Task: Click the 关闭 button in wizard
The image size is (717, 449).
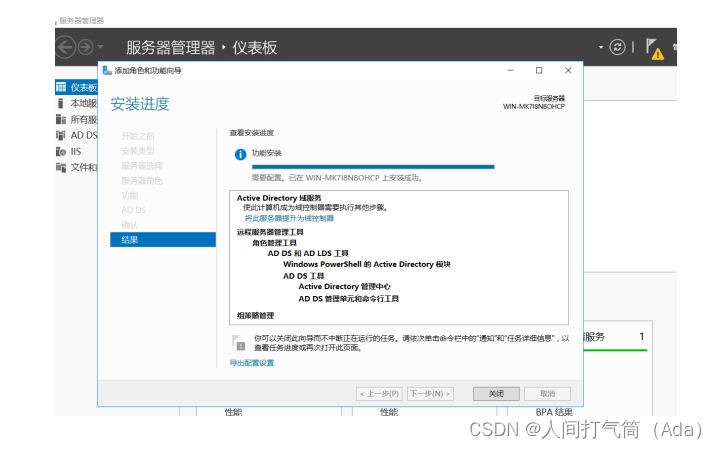Action: [496, 394]
